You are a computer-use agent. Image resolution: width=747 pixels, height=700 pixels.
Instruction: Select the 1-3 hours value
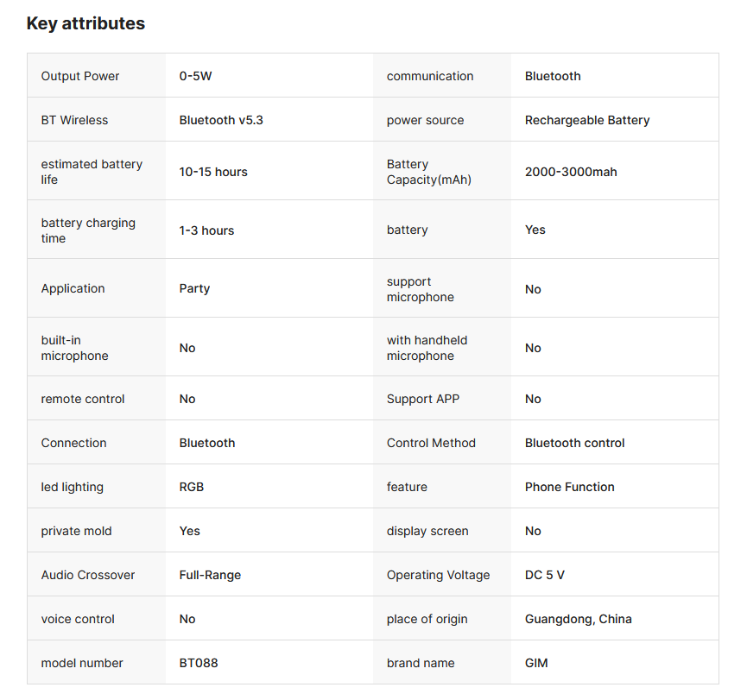tap(206, 230)
